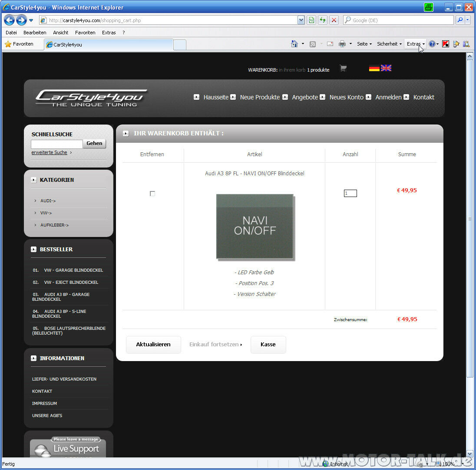Open bestseller VW - EJECT BLINDDECKEL

tap(71, 282)
